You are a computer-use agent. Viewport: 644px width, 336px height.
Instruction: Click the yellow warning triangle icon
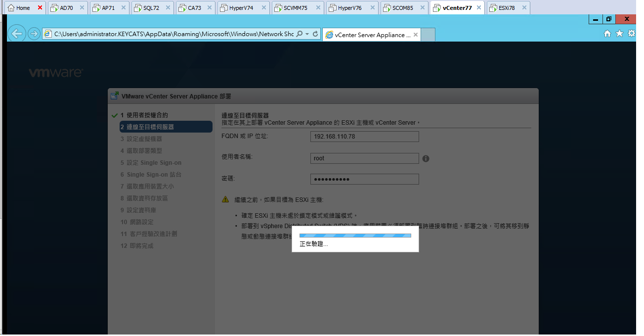[x=225, y=199]
